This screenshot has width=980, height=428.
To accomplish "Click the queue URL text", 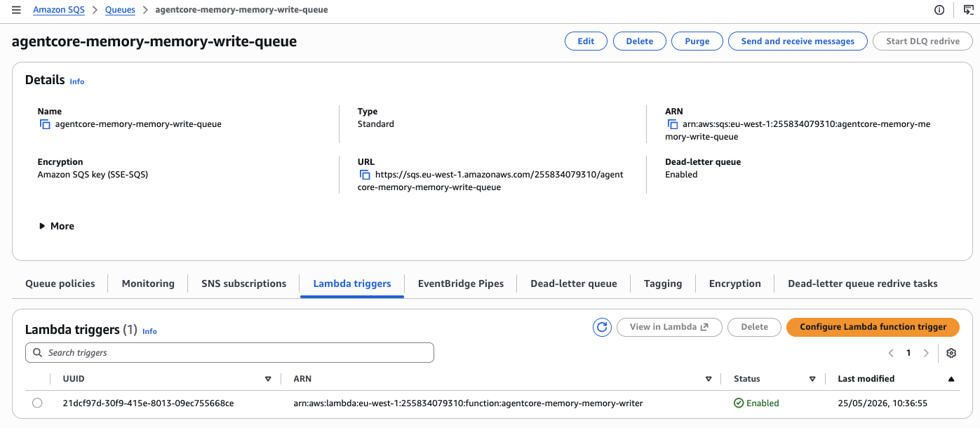I will (490, 181).
